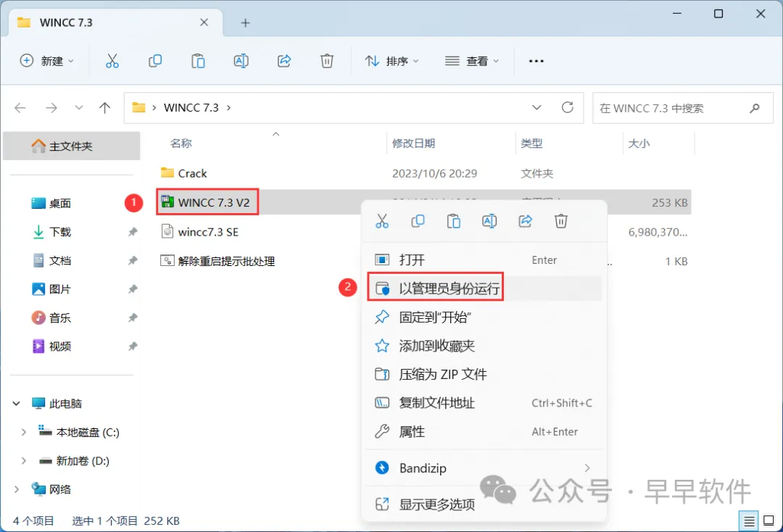Open the toolbar three-dots more options
Screen dimensions: 783x532
click(536, 61)
